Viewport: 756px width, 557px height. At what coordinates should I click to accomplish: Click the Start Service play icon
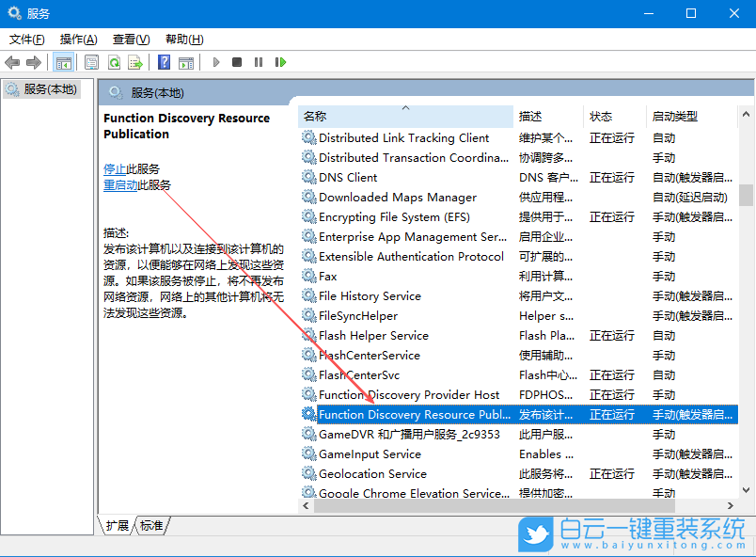click(x=215, y=62)
